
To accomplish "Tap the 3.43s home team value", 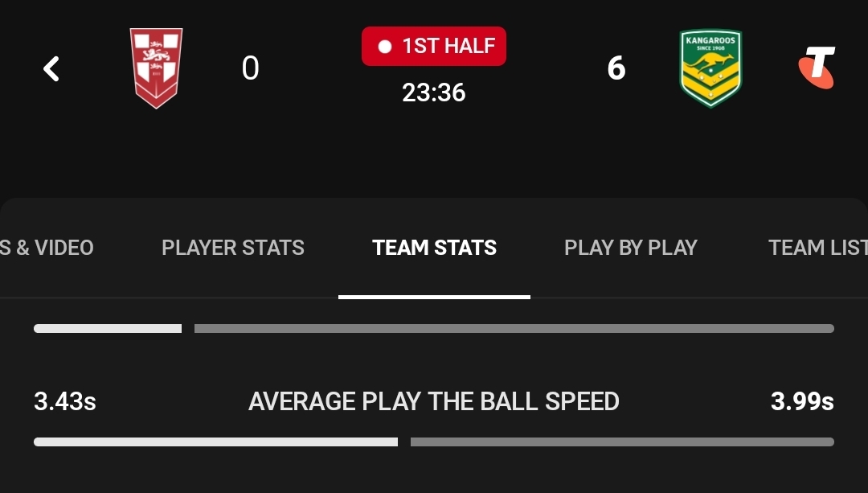I will pos(65,401).
